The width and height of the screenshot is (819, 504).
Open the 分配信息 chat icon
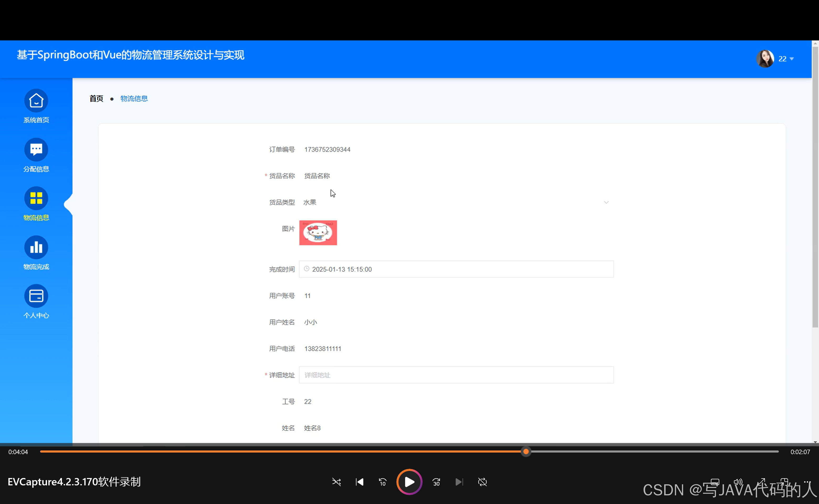coord(36,149)
